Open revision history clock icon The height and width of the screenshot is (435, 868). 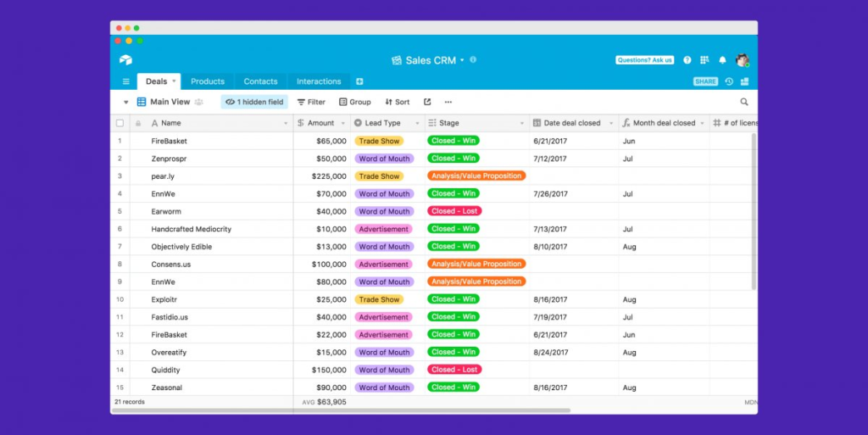(x=729, y=81)
